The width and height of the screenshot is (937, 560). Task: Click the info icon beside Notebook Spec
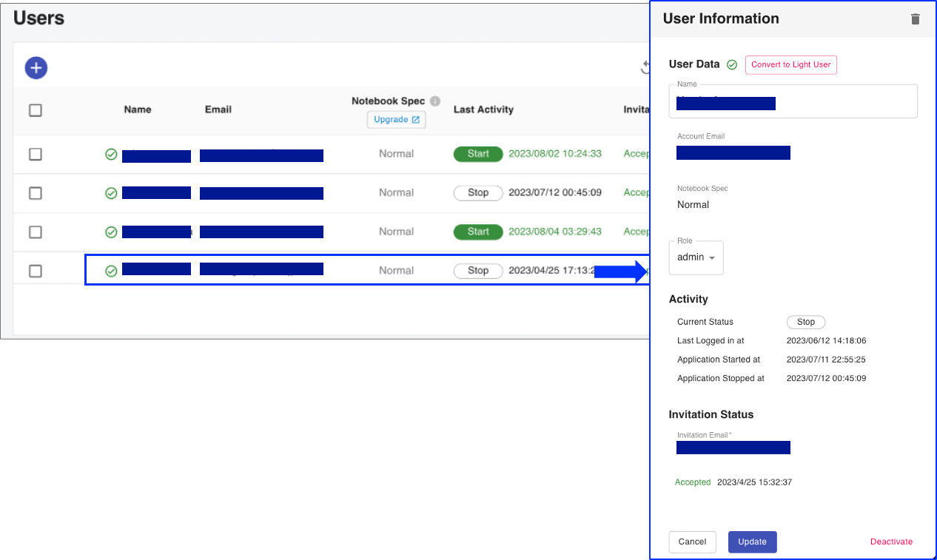[435, 101]
